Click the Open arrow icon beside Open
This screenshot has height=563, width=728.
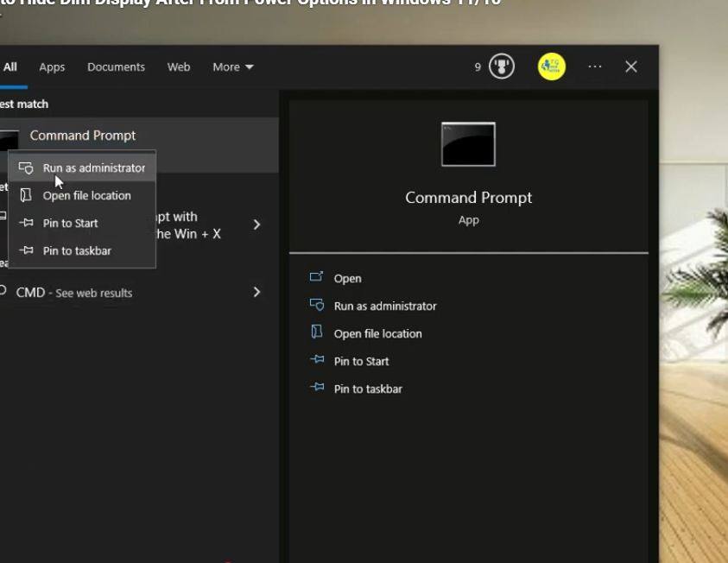pos(319,278)
